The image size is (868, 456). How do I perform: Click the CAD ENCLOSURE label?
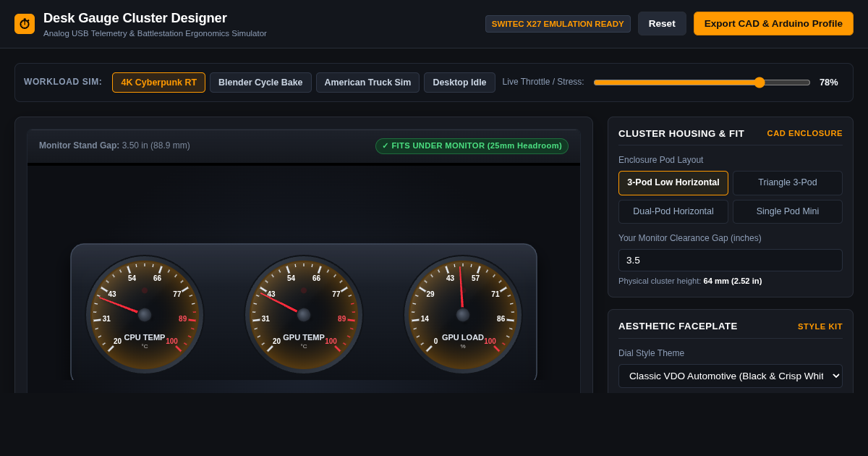[804, 133]
